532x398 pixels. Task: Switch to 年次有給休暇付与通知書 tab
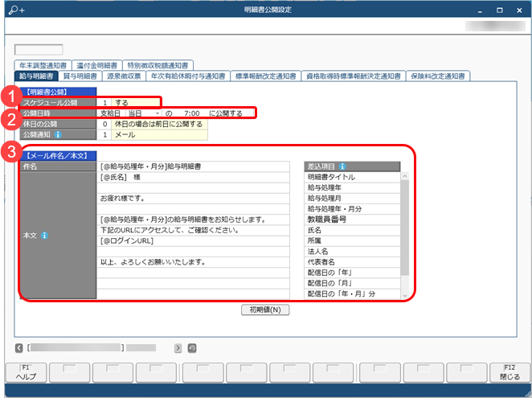click(x=188, y=76)
